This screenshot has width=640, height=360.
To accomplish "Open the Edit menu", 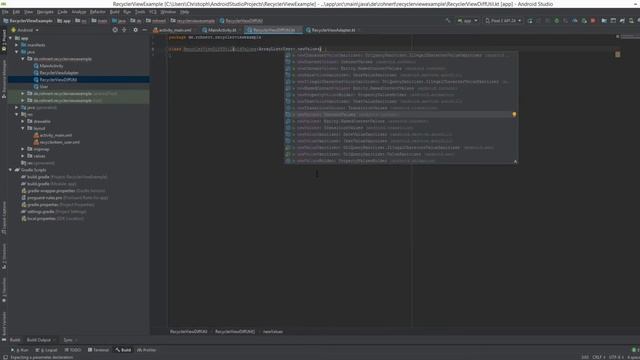I will (x=16, y=12).
